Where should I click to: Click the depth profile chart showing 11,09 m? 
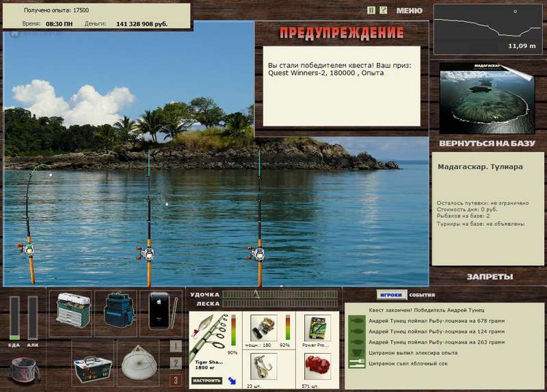pyautogui.click(x=488, y=29)
